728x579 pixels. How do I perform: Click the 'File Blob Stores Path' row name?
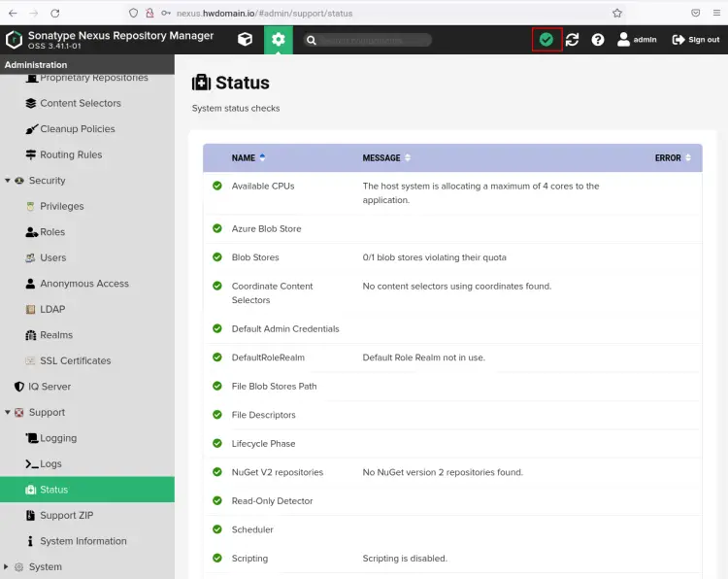(274, 386)
